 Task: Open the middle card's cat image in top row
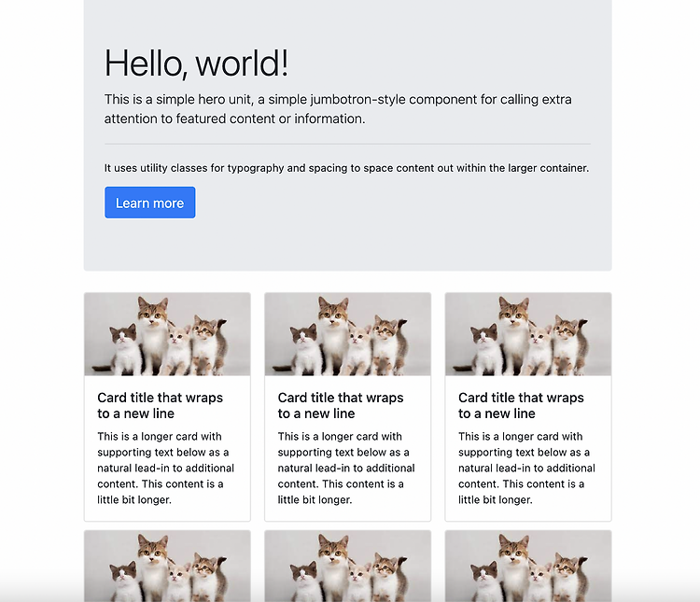[x=348, y=334]
